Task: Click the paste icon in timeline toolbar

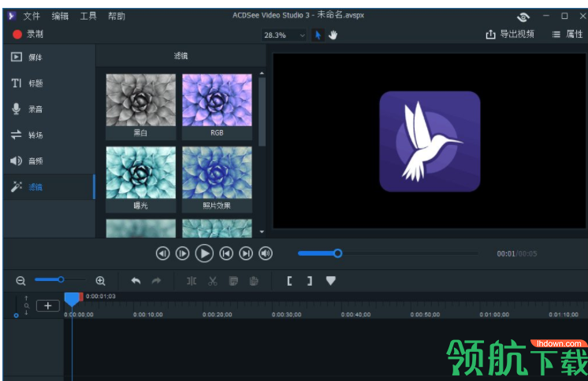Action: coord(254,280)
